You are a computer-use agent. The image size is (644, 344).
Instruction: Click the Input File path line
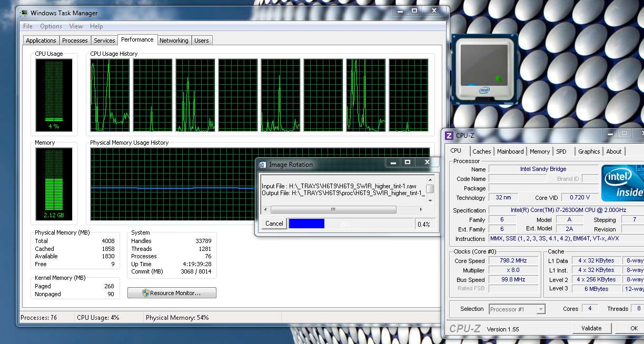coord(339,186)
